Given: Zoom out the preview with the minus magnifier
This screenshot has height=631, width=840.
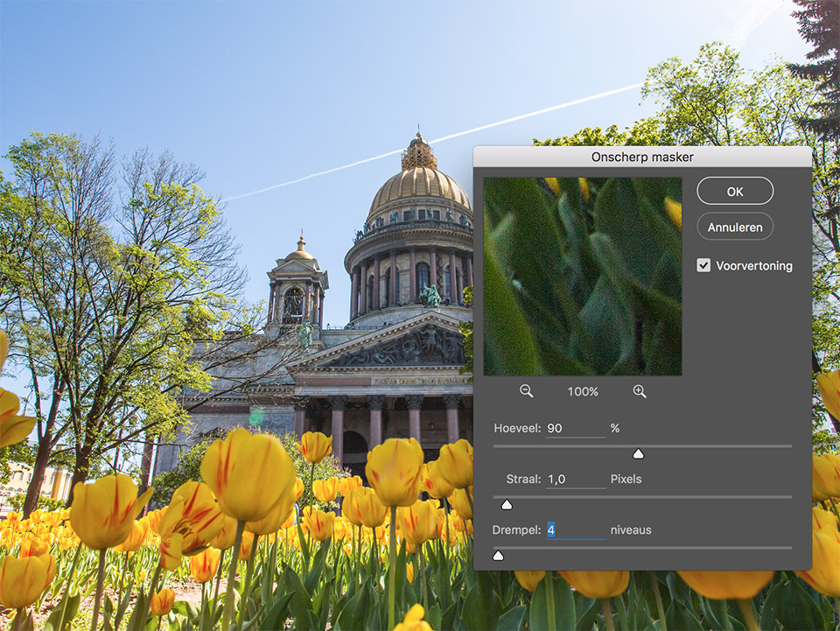Looking at the screenshot, I should point(526,391).
